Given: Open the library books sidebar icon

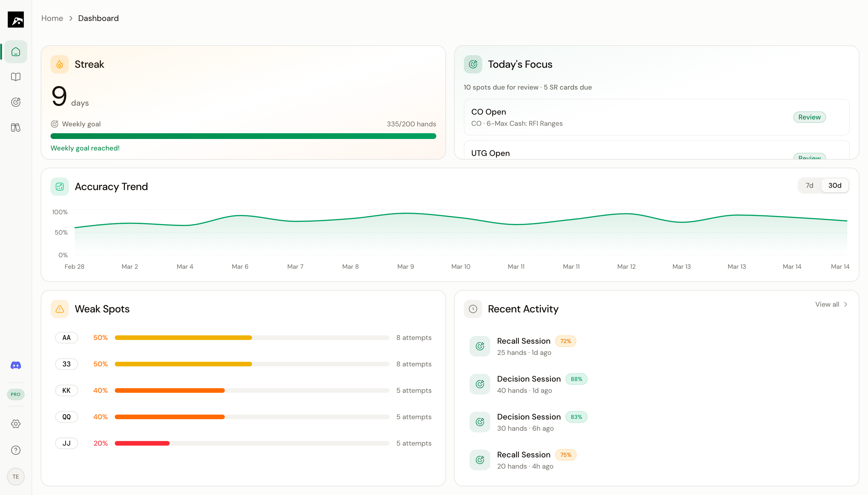Looking at the screenshot, I should (x=15, y=127).
